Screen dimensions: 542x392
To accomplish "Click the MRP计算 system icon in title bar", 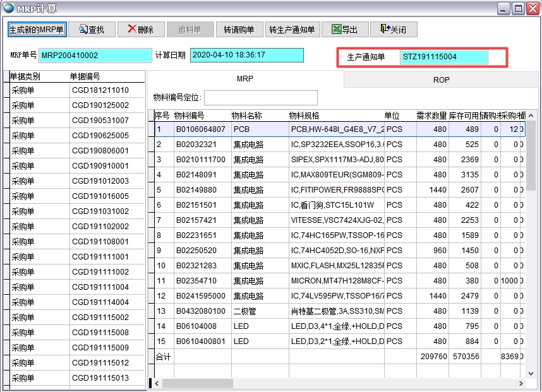I will [8, 8].
